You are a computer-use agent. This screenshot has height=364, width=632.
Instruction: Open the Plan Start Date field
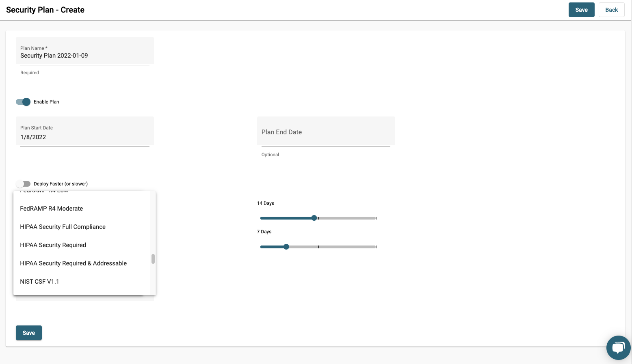pos(84,137)
